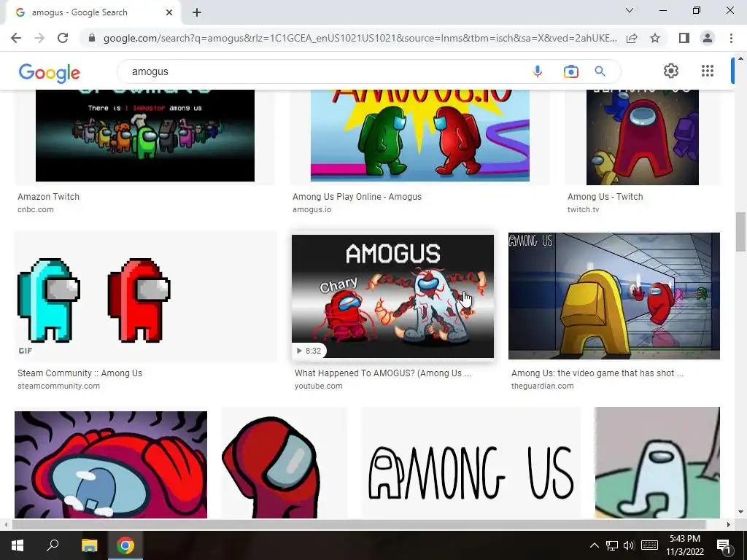
Task: Show hidden system tray icons
Action: 595,545
